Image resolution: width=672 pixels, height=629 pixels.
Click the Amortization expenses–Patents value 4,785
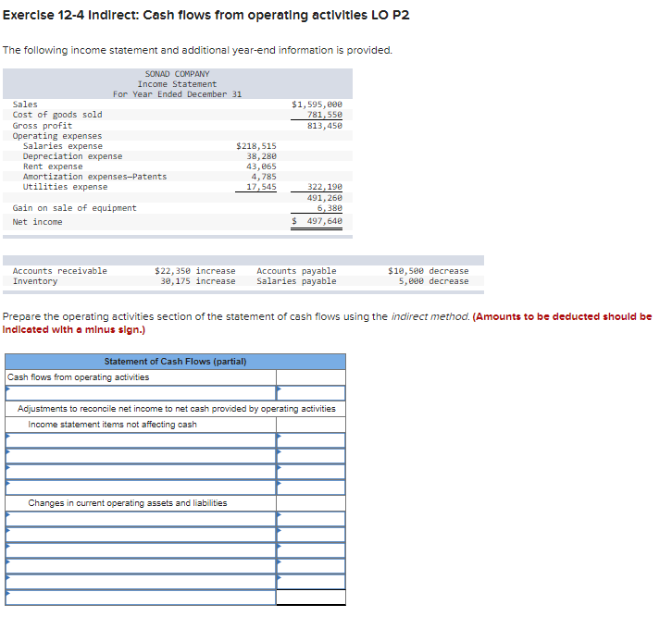tap(264, 177)
